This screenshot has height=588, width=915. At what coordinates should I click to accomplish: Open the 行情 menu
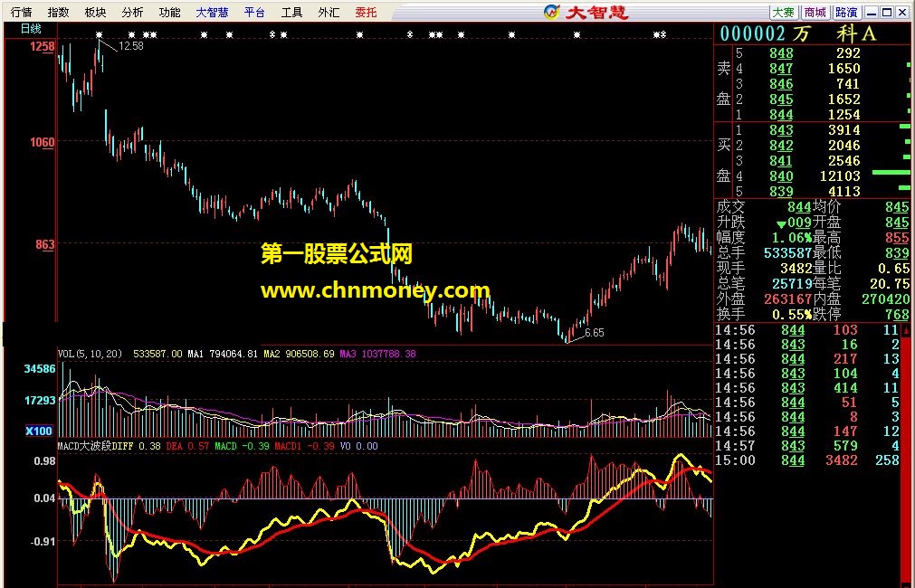point(22,12)
